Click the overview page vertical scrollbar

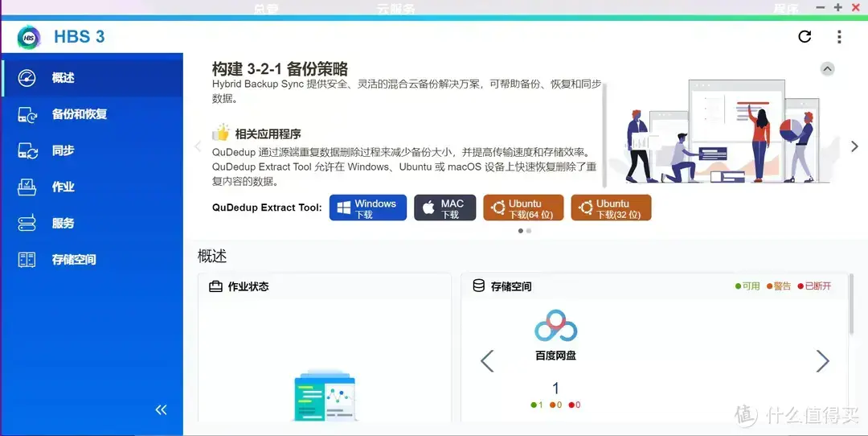pyautogui.click(x=851, y=304)
